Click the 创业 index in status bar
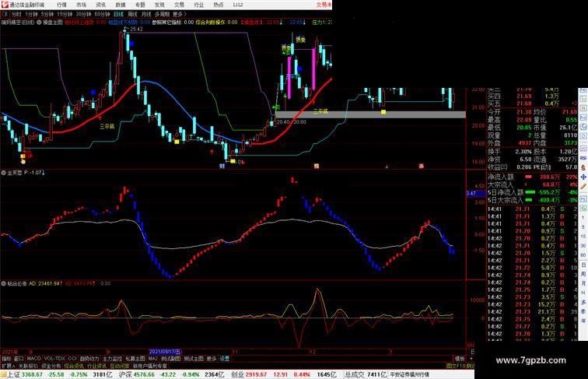Viewport: 588px width, 379px height. 238,374
